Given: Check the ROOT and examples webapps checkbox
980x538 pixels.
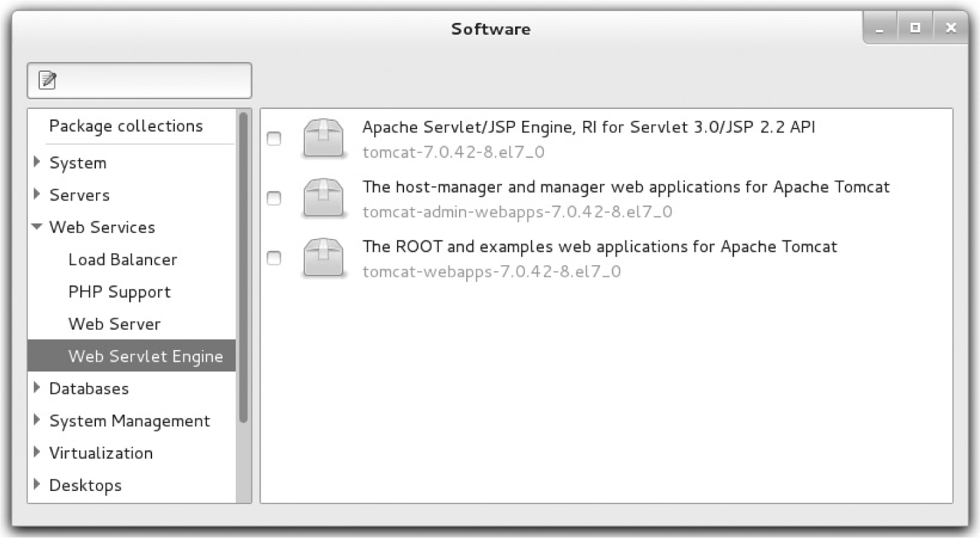Looking at the screenshot, I should point(274,258).
